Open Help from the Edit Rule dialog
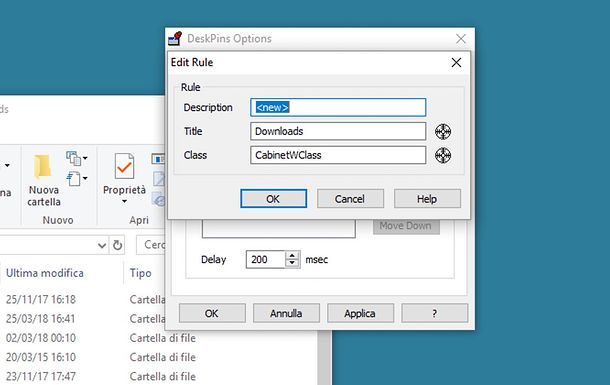Image resolution: width=610 pixels, height=385 pixels. coord(427,199)
